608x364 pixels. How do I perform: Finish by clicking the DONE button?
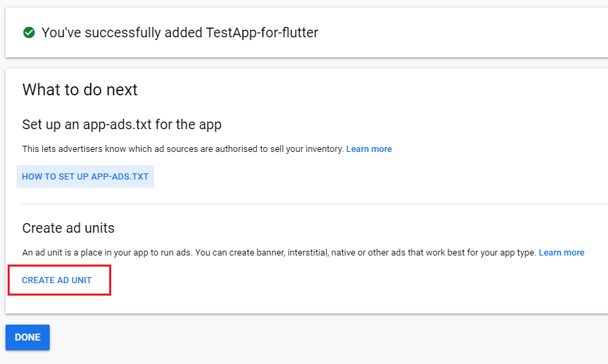[x=28, y=337]
